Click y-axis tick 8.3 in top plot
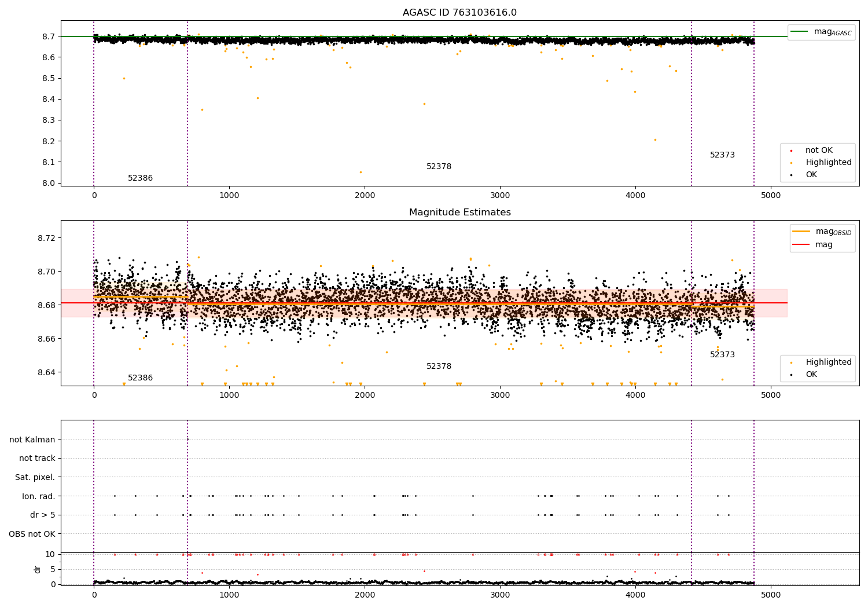The height and width of the screenshot is (608, 868). pos(49,120)
